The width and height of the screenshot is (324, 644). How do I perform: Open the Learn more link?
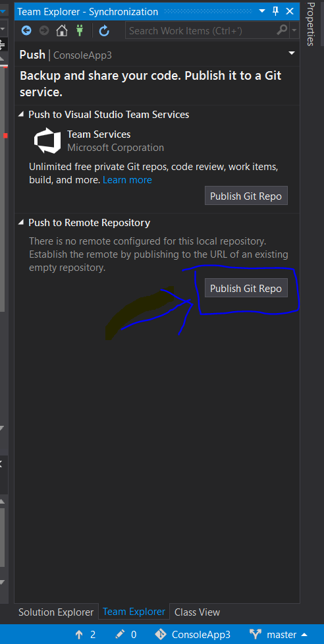pyautogui.click(x=127, y=180)
